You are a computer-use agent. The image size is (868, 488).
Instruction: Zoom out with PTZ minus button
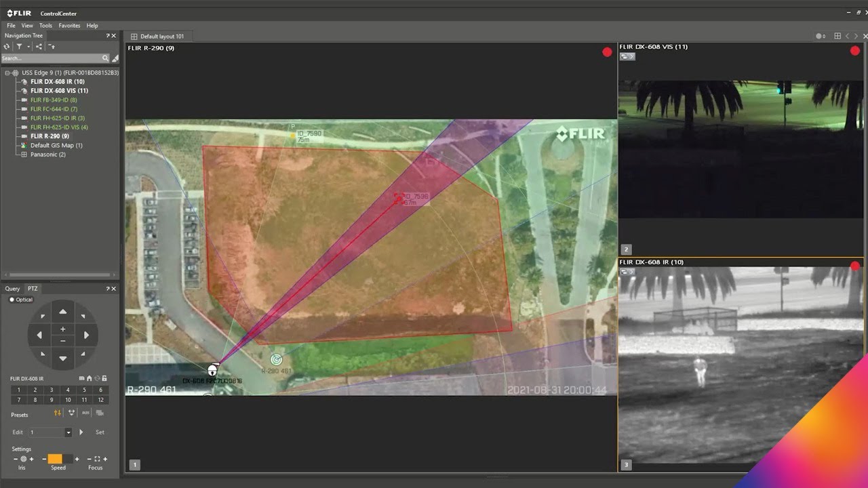[63, 340]
